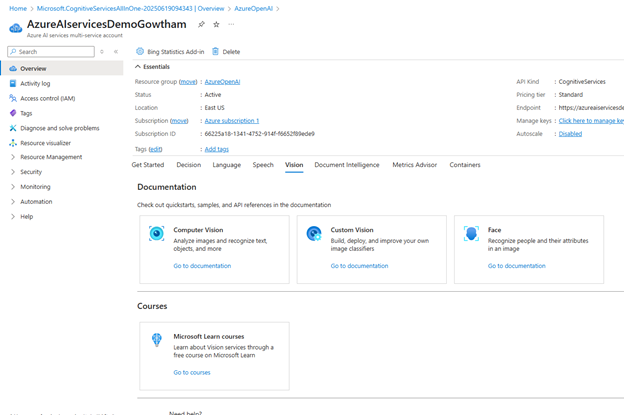Open the Document Intelligence tab

click(347, 165)
